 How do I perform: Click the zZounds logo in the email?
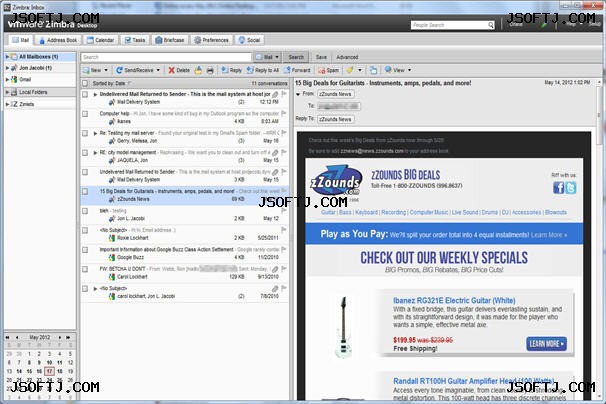[335, 181]
